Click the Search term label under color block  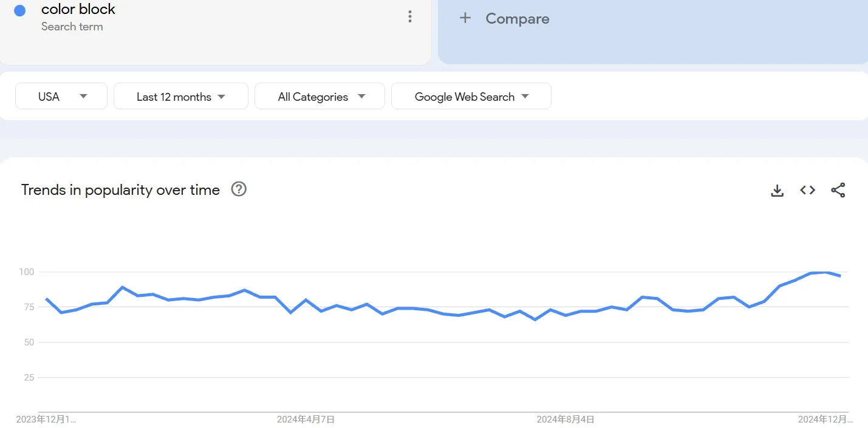[72, 27]
